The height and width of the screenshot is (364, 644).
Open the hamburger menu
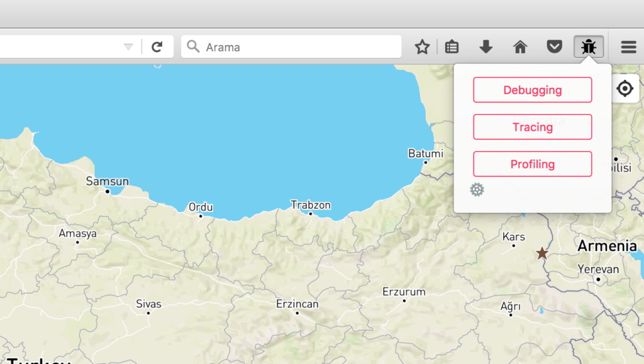(628, 47)
